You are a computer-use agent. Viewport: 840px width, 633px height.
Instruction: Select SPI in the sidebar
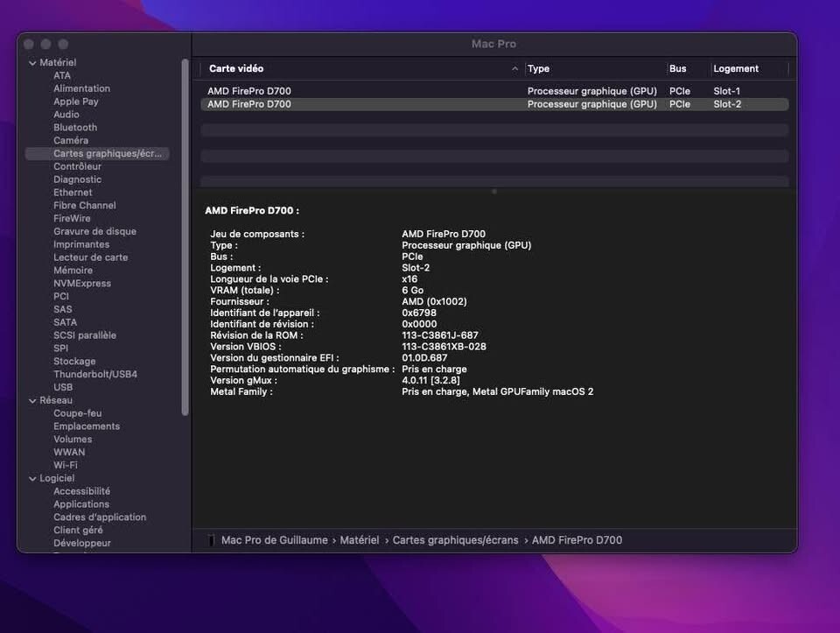[x=61, y=348]
